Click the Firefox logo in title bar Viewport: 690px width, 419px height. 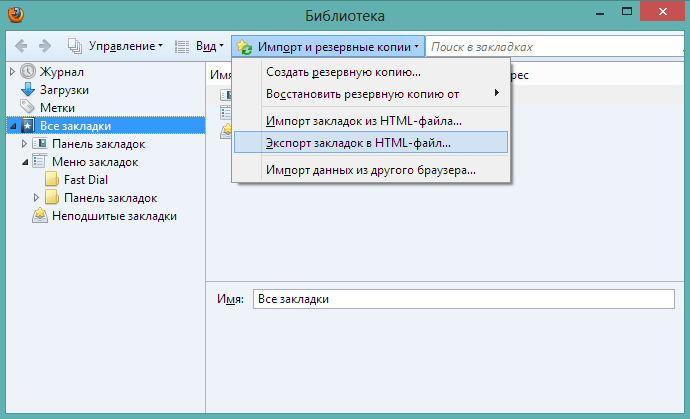[x=16, y=15]
